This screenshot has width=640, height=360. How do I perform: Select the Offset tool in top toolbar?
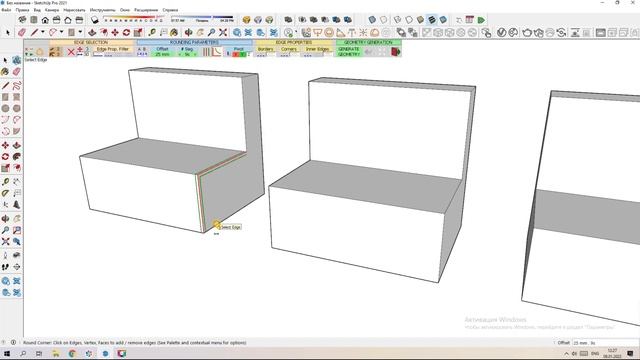104,32
